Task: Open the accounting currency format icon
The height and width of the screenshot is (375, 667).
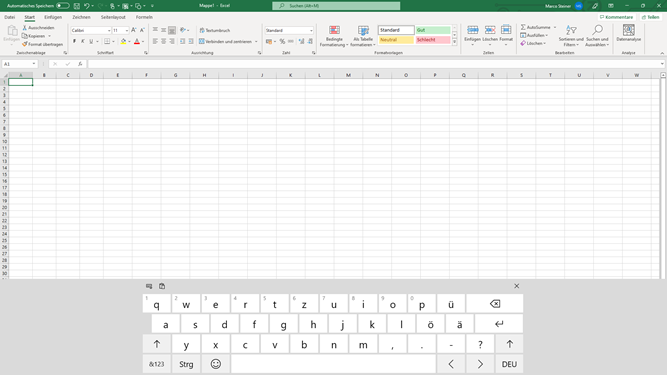Action: (269, 41)
